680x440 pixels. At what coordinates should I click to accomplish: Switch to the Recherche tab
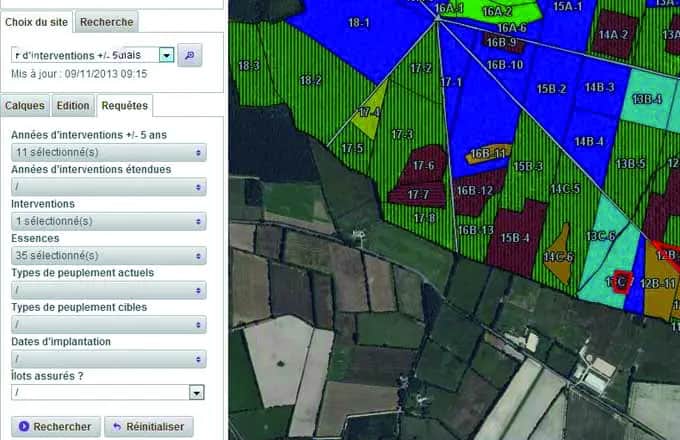(107, 22)
